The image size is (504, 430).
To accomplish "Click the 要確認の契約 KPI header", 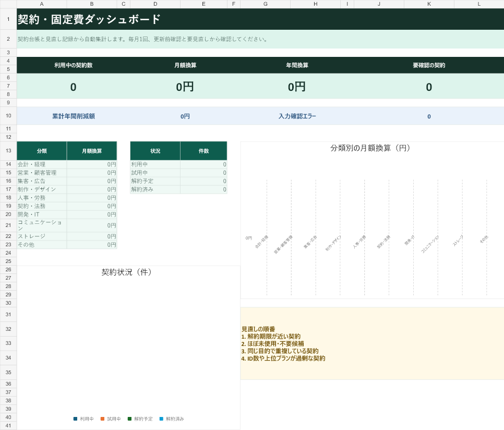I will click(x=429, y=65).
